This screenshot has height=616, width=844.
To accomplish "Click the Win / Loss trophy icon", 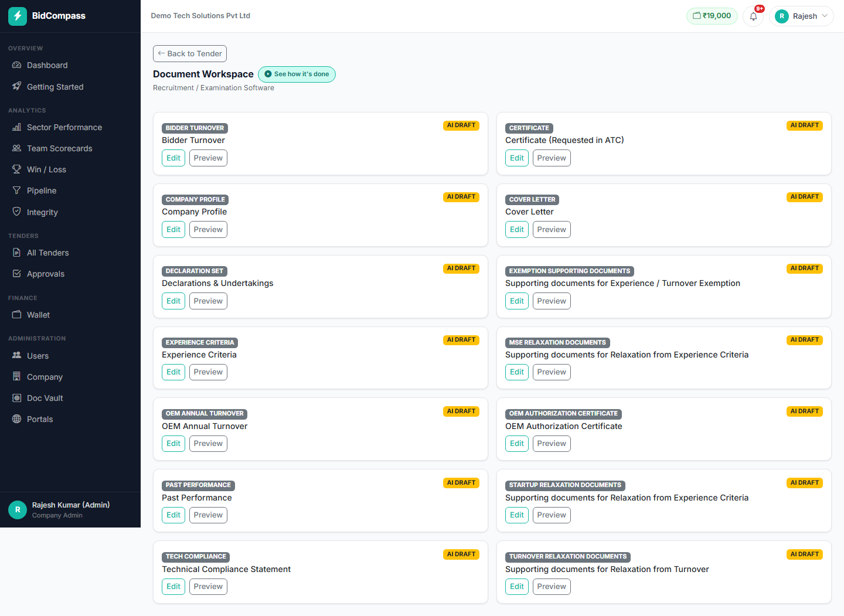I will click(16, 169).
